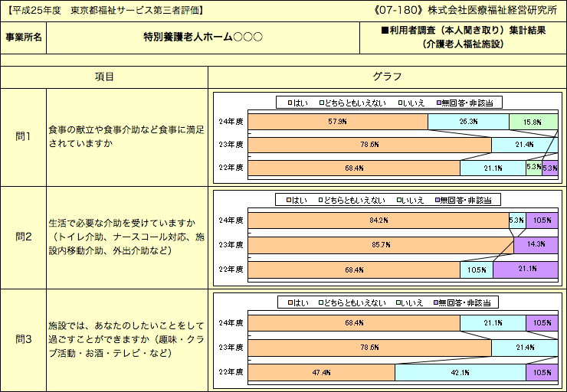Click the 無回答・非該当 legend swatch in 問1 chart
This screenshot has width=567, height=392.
pyautogui.click(x=439, y=103)
